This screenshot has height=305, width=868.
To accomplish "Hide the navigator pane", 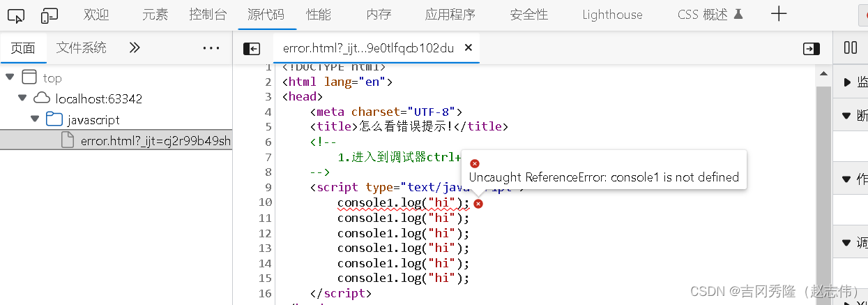I will pos(251,48).
